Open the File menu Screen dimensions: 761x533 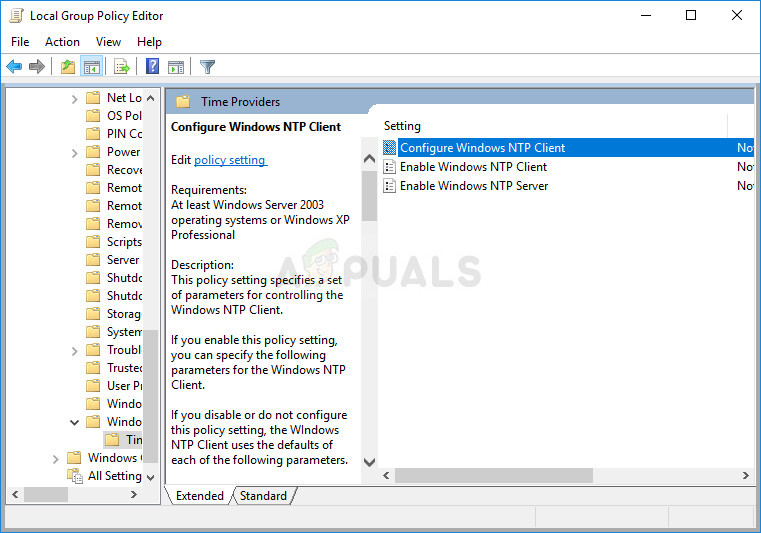pyautogui.click(x=20, y=42)
